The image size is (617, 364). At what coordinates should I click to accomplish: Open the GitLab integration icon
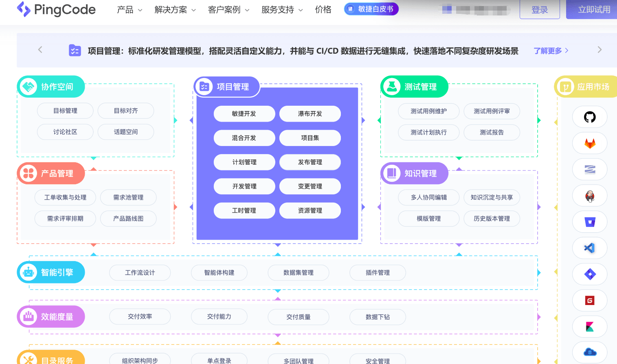[x=590, y=143]
